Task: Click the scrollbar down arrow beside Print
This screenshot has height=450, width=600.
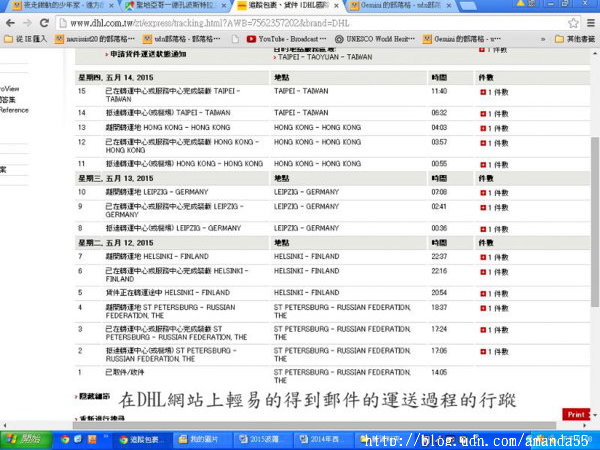Action: (x=595, y=415)
